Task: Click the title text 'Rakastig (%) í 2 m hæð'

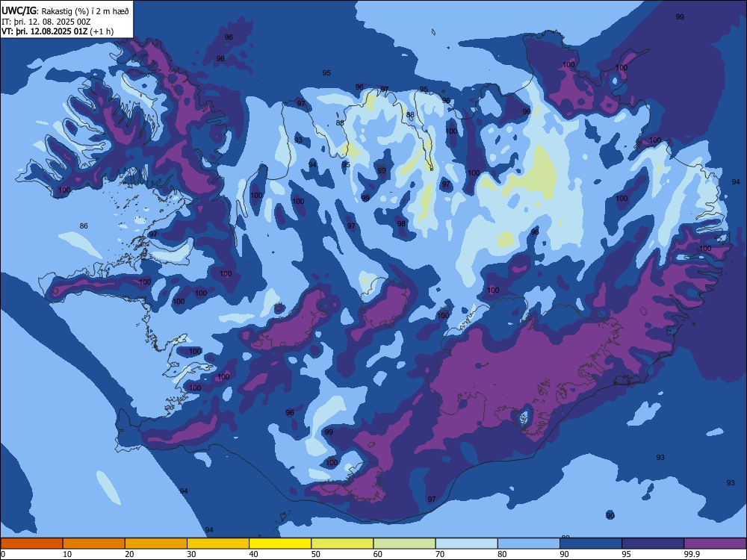Action: point(86,11)
